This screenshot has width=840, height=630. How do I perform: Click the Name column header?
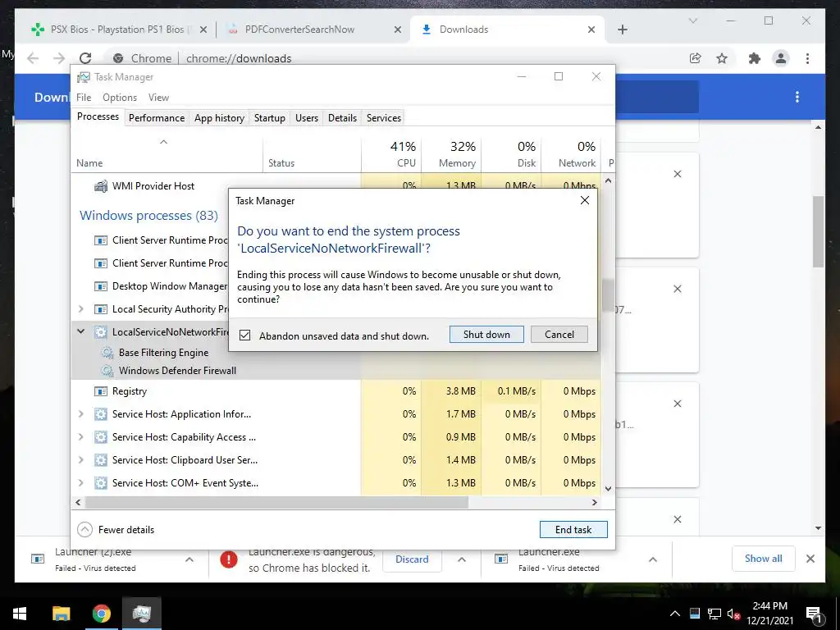click(x=167, y=154)
